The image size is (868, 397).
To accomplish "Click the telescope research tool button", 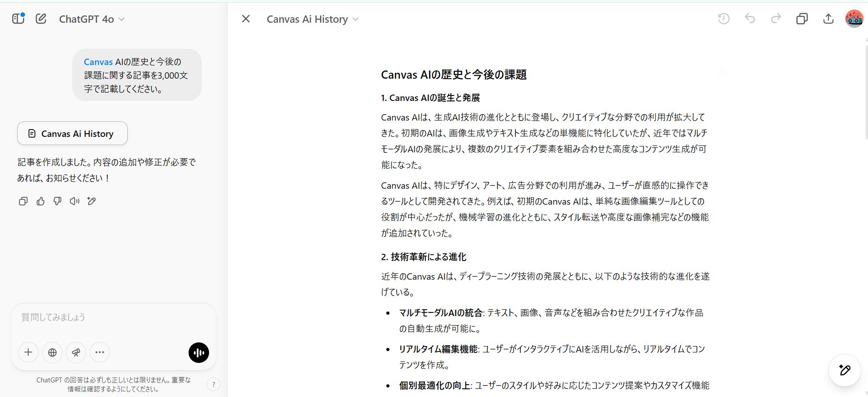I will coord(76,352).
